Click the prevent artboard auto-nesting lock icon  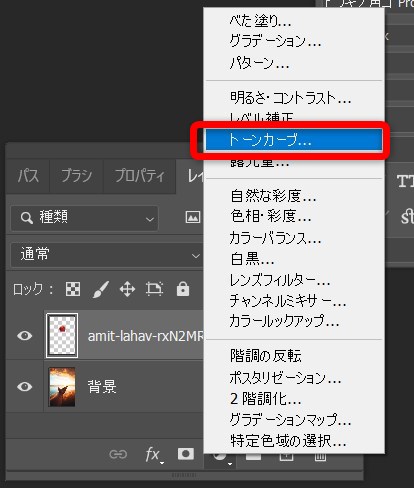[154, 289]
